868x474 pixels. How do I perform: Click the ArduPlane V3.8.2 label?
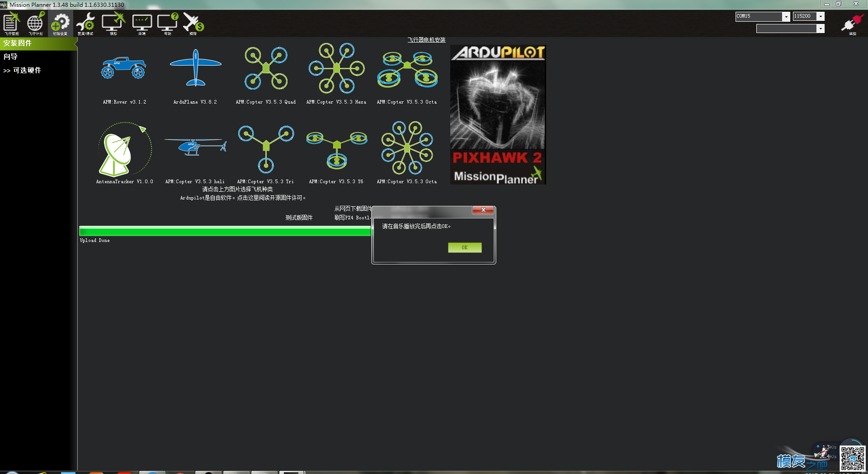195,102
